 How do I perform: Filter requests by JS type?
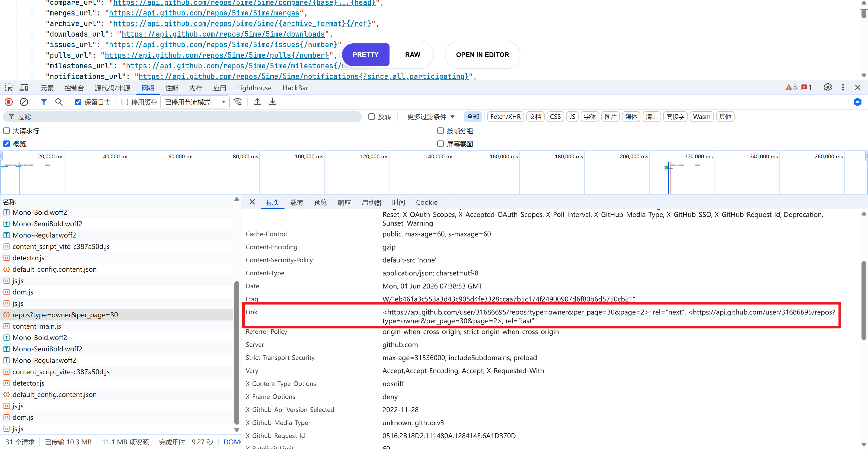(572, 117)
